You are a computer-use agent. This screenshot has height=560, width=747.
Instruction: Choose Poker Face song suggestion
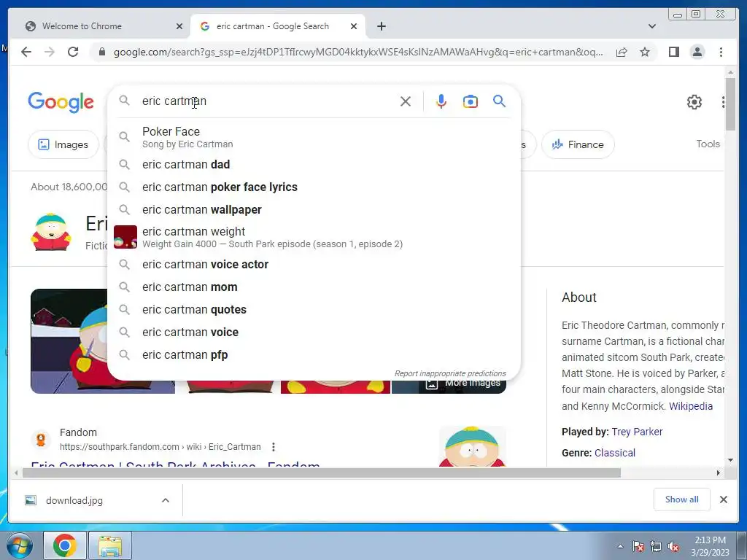click(314, 137)
